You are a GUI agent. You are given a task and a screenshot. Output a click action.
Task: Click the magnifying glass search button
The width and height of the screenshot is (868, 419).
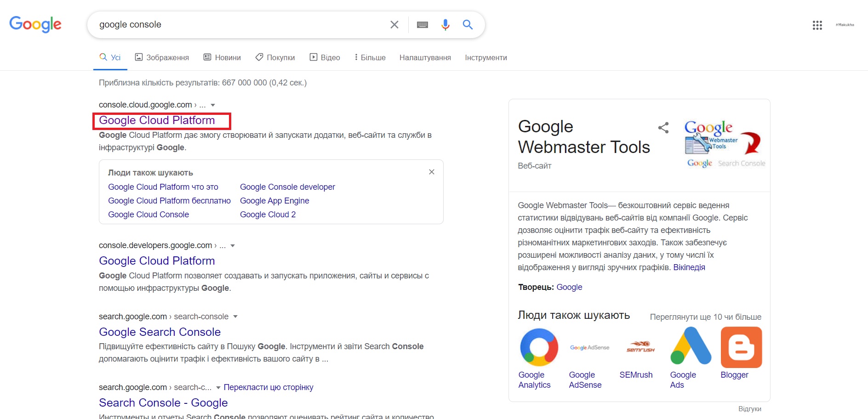468,25
